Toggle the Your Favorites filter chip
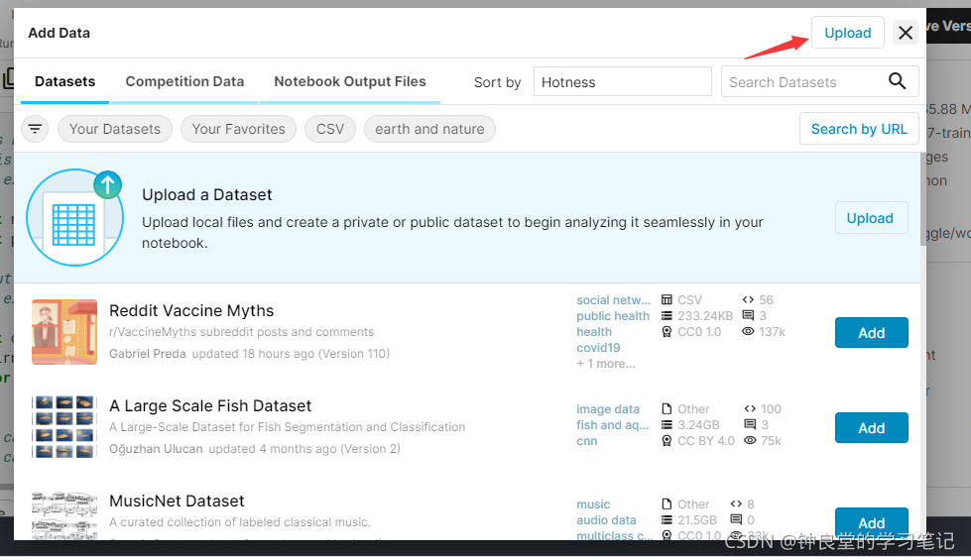The image size is (971, 560). pyautogui.click(x=238, y=129)
